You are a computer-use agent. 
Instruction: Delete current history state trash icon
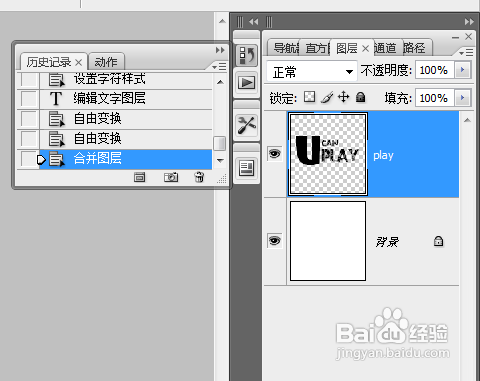coord(199,177)
